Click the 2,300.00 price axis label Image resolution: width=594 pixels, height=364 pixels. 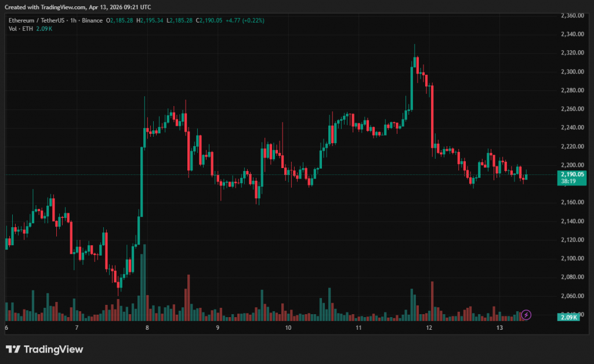(x=571, y=72)
